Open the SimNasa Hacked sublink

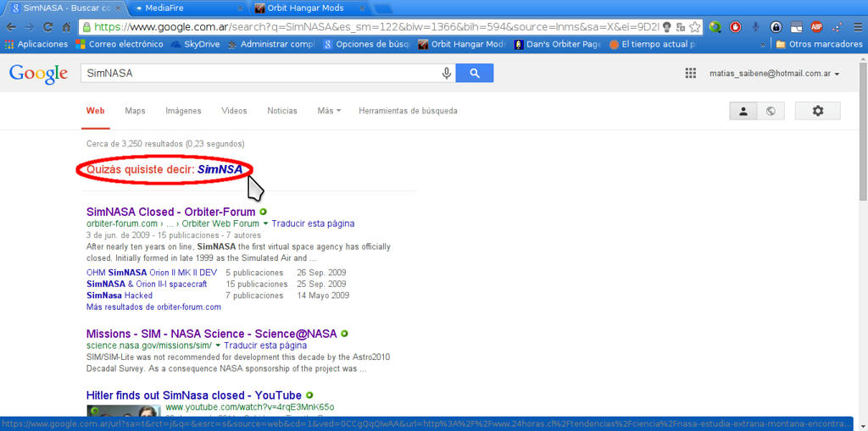click(x=120, y=296)
